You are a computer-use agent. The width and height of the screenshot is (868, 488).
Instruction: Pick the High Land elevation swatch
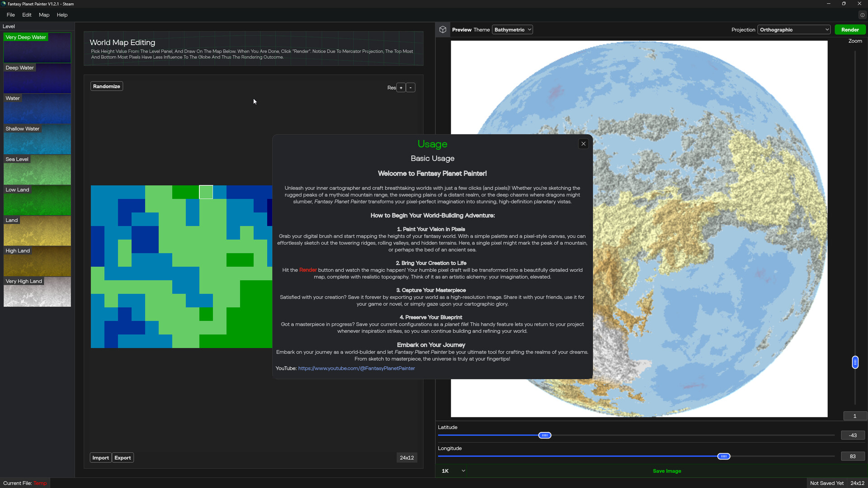[37, 261]
